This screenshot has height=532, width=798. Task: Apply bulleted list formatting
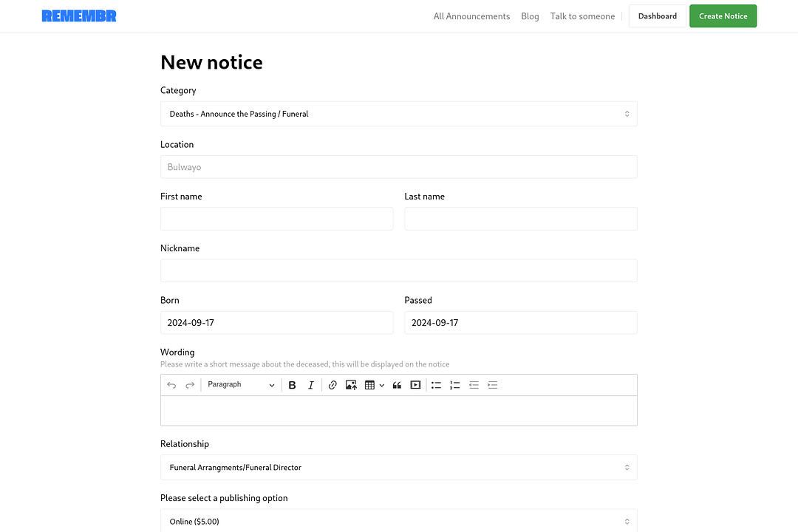tap(436, 385)
